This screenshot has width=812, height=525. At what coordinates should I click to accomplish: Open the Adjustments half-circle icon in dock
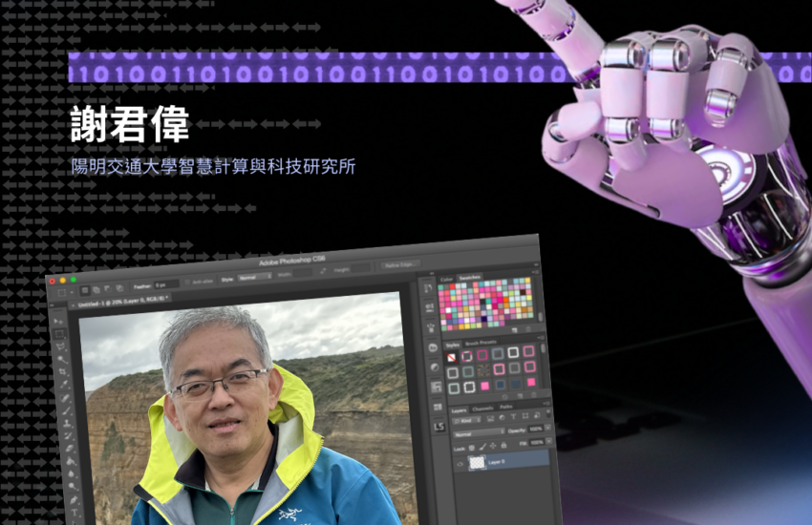(435, 367)
